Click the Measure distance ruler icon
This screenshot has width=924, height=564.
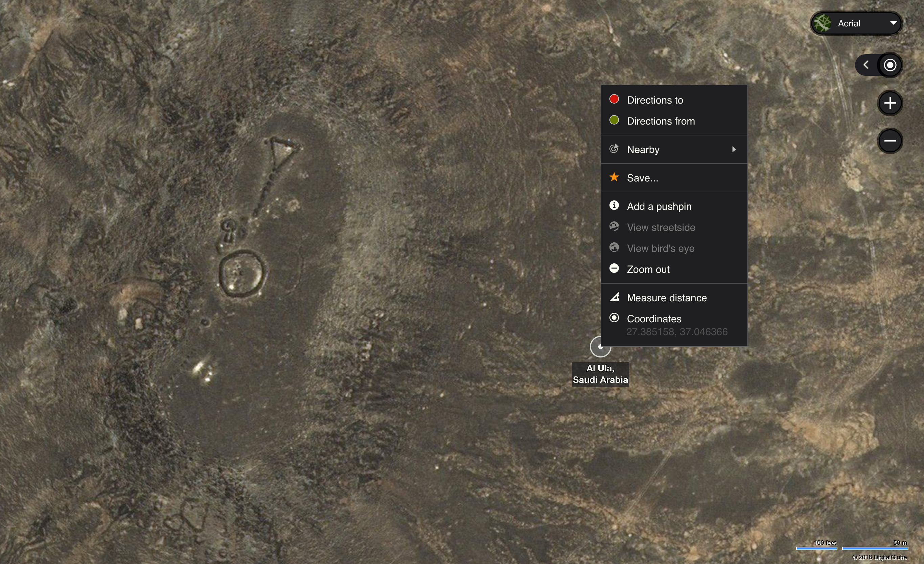pyautogui.click(x=614, y=297)
